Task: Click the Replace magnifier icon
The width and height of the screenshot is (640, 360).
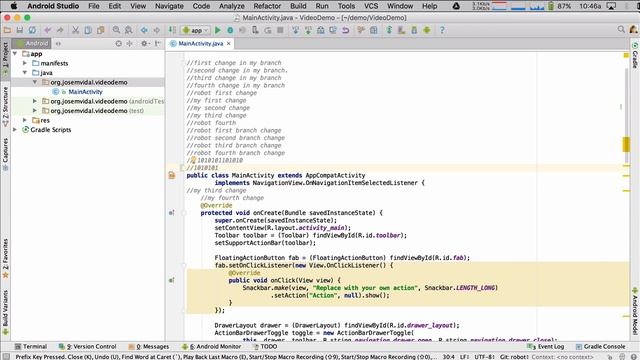Action: click(129, 30)
